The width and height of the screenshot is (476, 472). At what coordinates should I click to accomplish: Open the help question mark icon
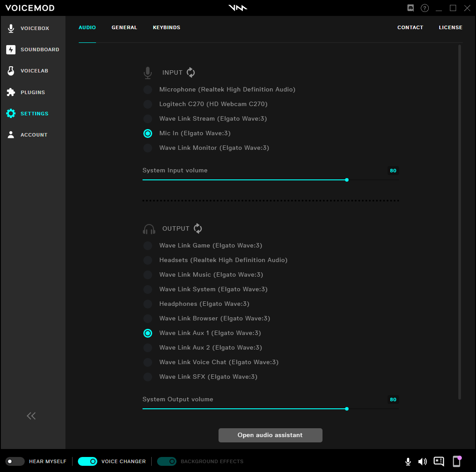pos(425,8)
